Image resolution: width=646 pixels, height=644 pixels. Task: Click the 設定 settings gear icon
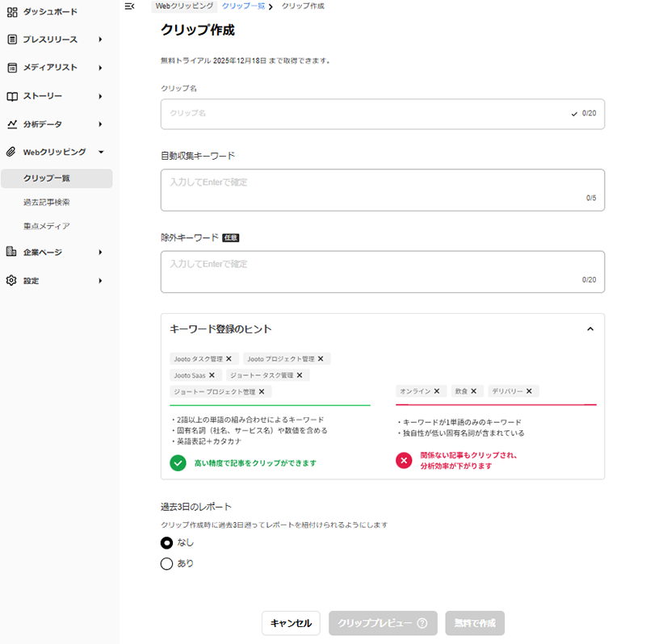click(x=12, y=280)
